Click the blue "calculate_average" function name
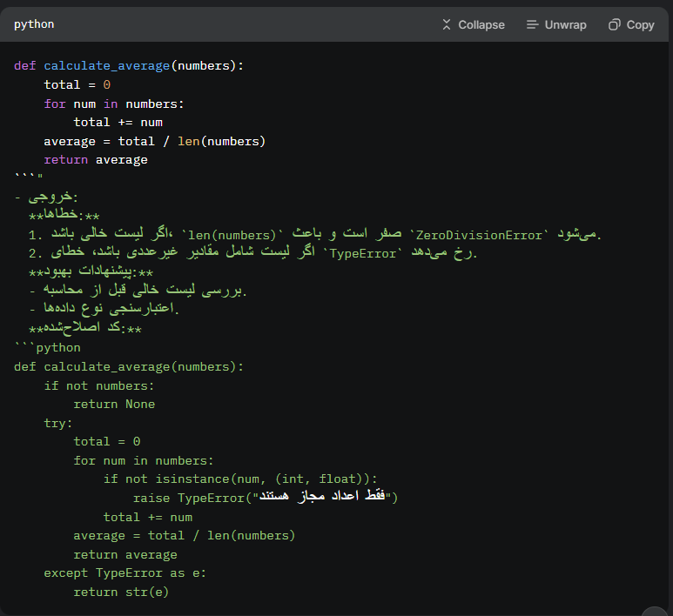This screenshot has height=616, width=673. (x=107, y=65)
